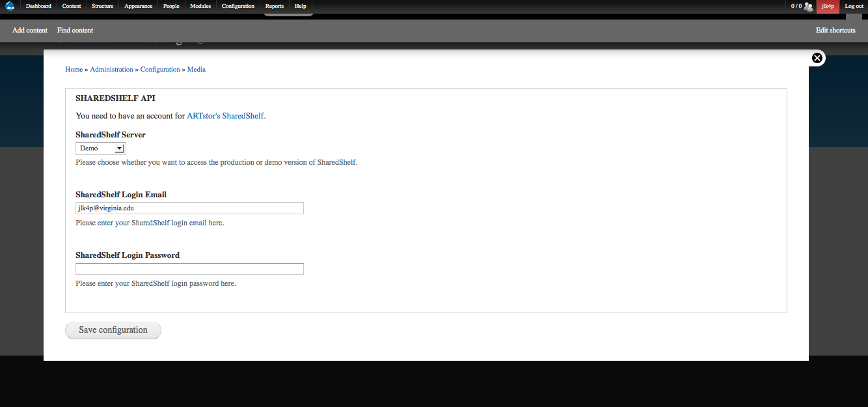Click the Add content shortcut

[30, 30]
